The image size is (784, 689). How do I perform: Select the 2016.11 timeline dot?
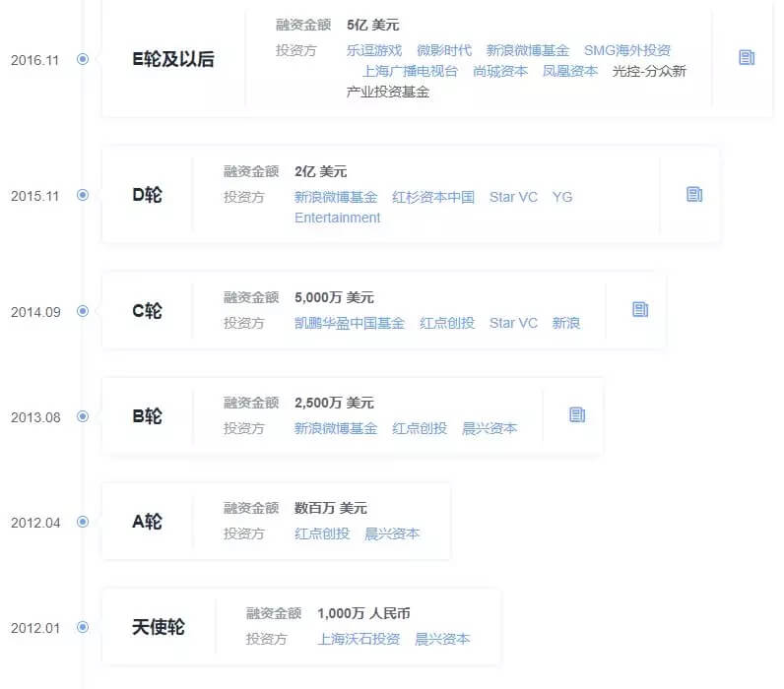(x=83, y=59)
